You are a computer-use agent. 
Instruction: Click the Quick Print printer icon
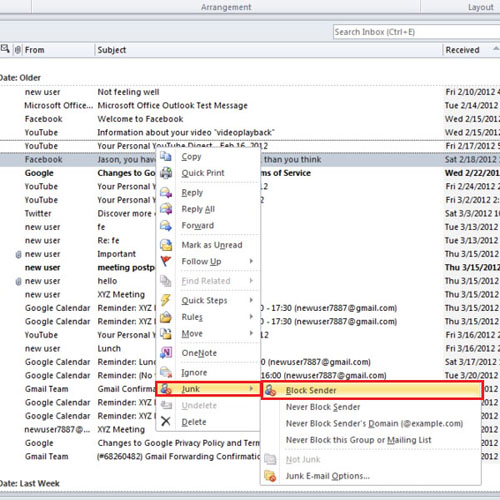point(166,173)
